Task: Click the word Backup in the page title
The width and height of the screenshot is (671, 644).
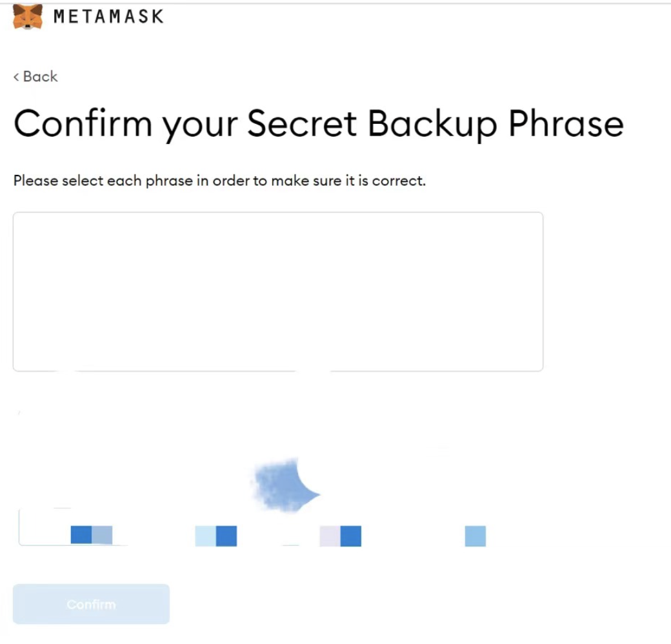Action: [x=432, y=124]
